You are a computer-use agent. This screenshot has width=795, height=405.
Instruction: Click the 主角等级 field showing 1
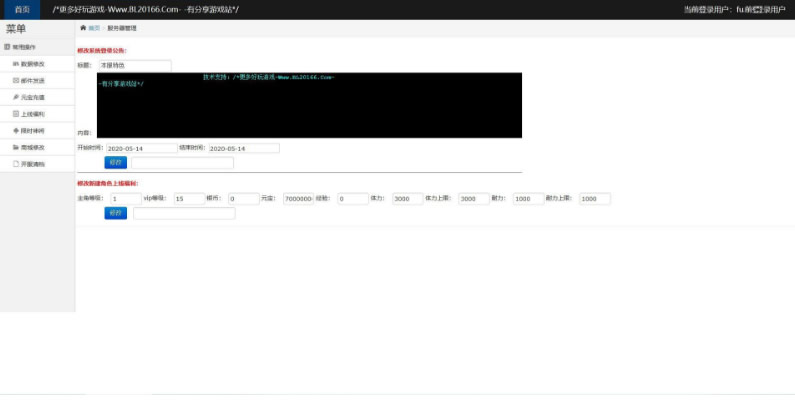[x=126, y=199]
